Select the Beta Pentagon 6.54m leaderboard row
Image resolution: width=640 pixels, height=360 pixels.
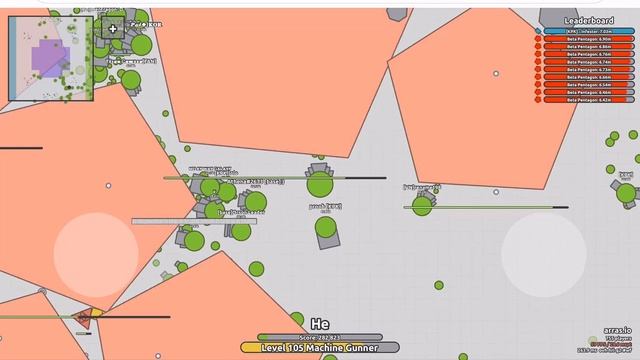pyautogui.click(x=589, y=84)
